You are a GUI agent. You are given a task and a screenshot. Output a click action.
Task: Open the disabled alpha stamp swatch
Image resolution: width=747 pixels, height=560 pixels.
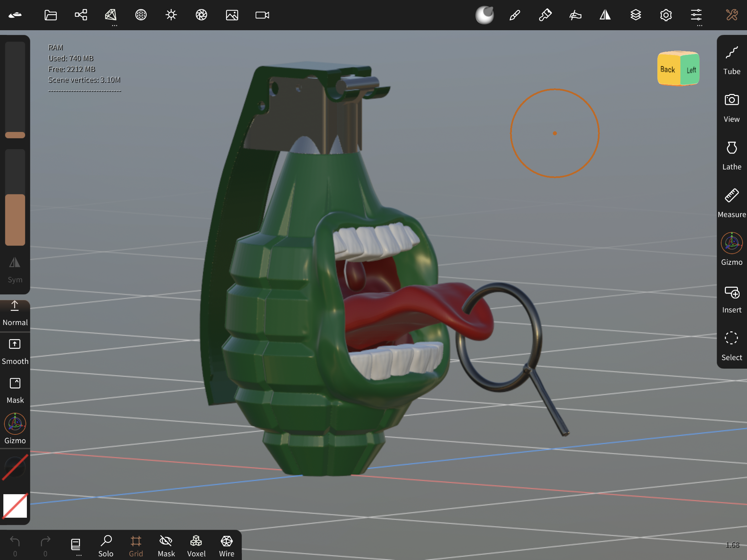coord(15,467)
